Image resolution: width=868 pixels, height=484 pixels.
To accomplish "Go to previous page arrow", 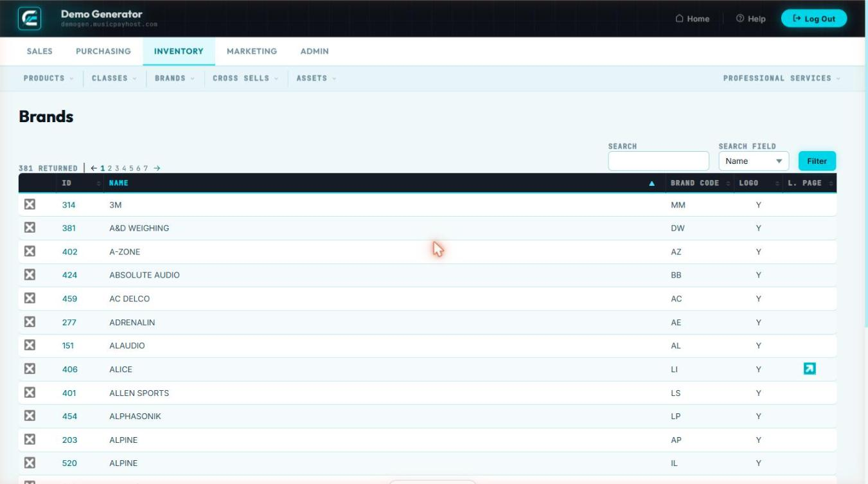I will [x=94, y=168].
